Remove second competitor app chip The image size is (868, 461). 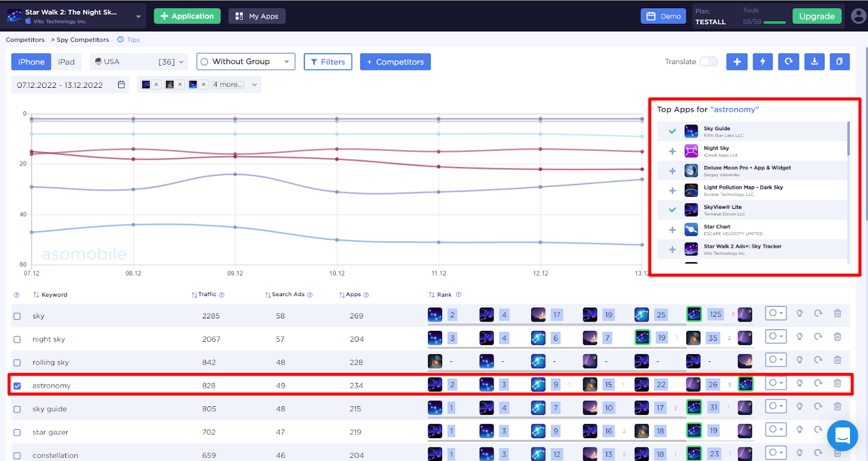coord(180,85)
